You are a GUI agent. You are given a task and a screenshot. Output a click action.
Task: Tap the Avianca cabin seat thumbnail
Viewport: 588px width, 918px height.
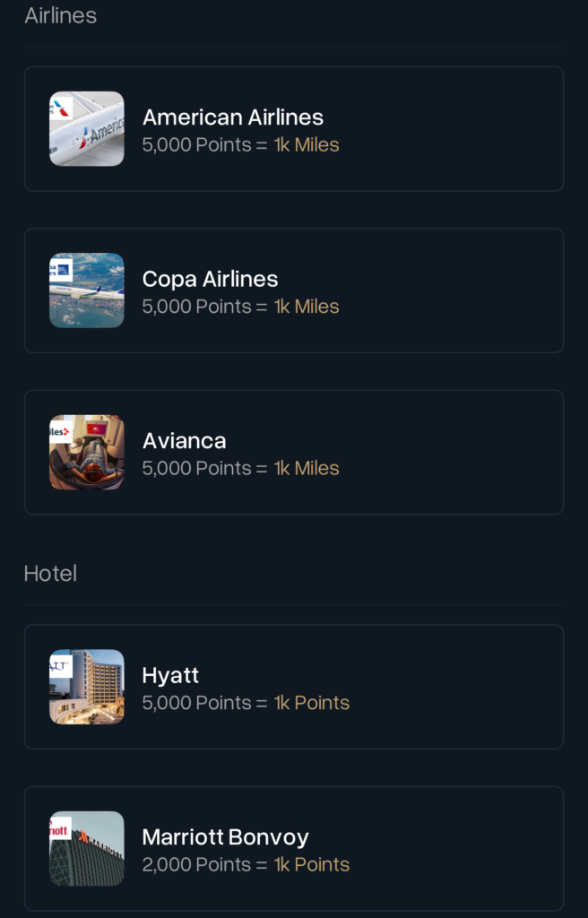pyautogui.click(x=87, y=453)
